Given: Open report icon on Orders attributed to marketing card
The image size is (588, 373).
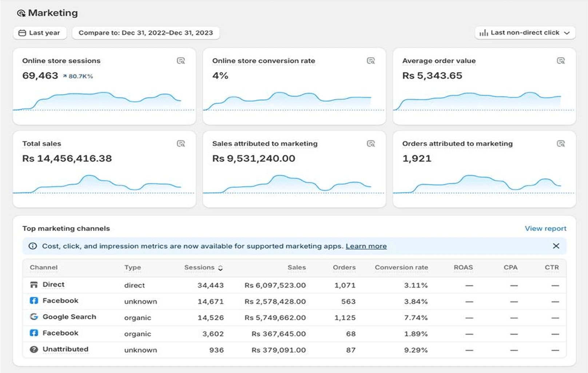Looking at the screenshot, I should coord(561,144).
